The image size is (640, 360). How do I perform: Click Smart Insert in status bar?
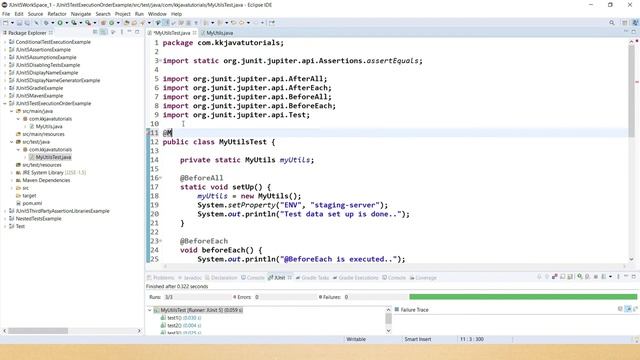tap(418, 339)
